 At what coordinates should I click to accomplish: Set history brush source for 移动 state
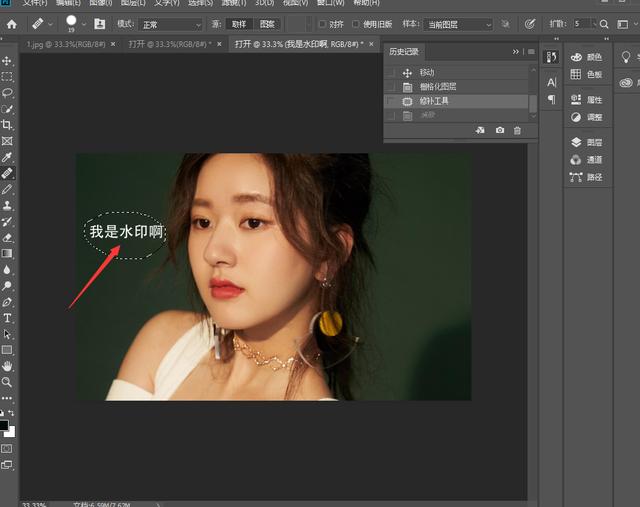click(391, 73)
